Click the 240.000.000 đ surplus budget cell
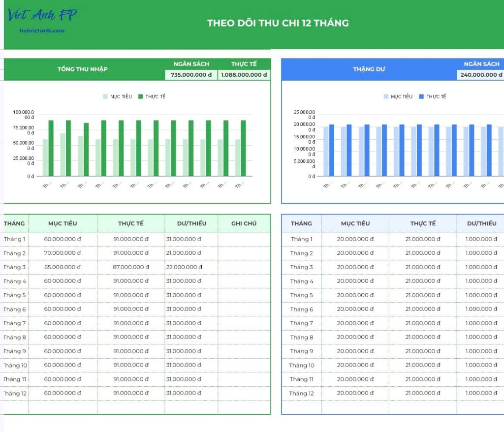The width and height of the screenshot is (504, 432). pyautogui.click(x=481, y=75)
